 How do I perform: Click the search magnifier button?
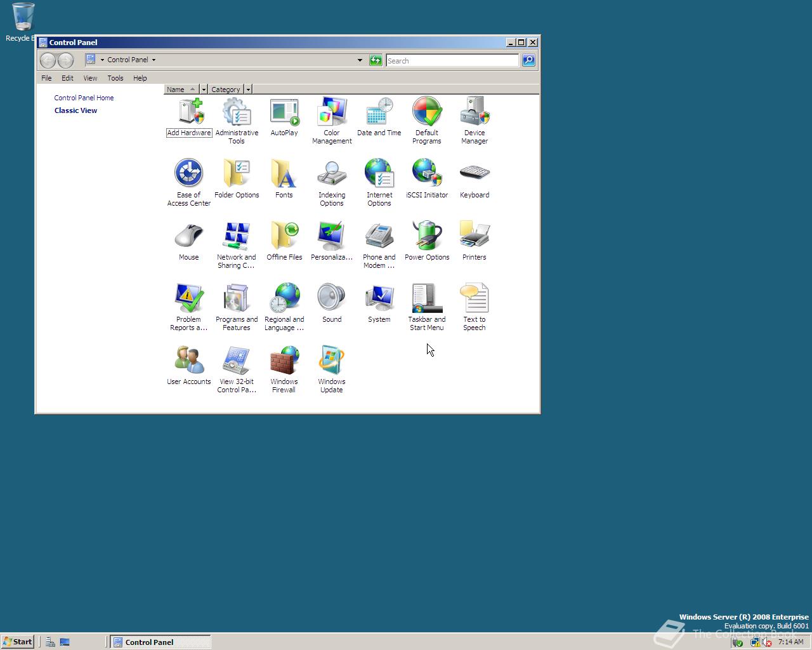(528, 60)
